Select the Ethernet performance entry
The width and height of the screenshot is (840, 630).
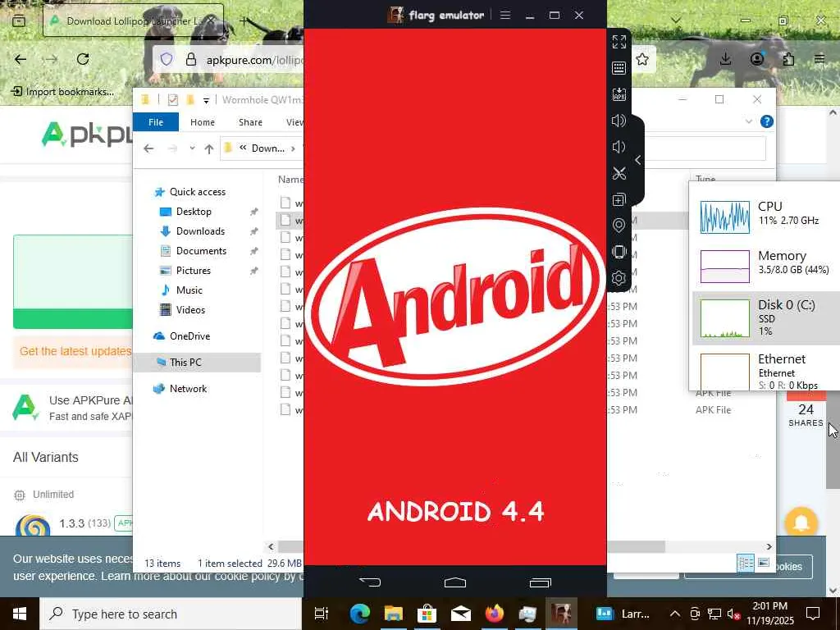click(x=766, y=370)
